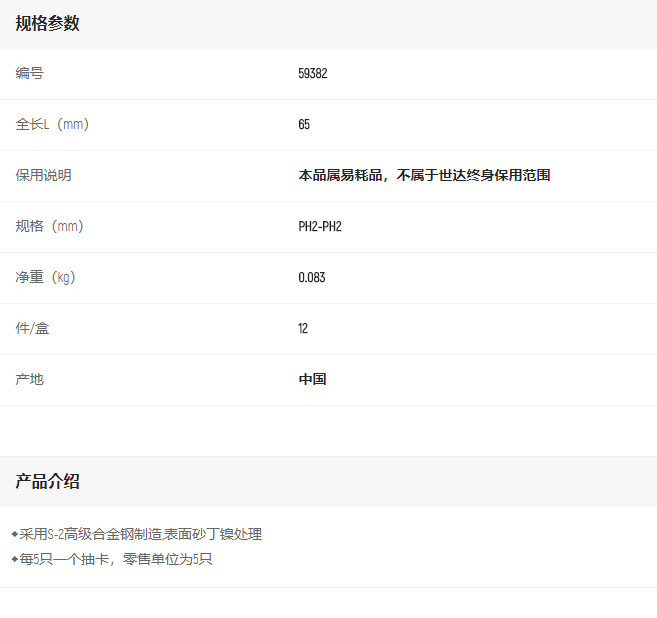Click the pieces-per-box value 12

point(303,329)
